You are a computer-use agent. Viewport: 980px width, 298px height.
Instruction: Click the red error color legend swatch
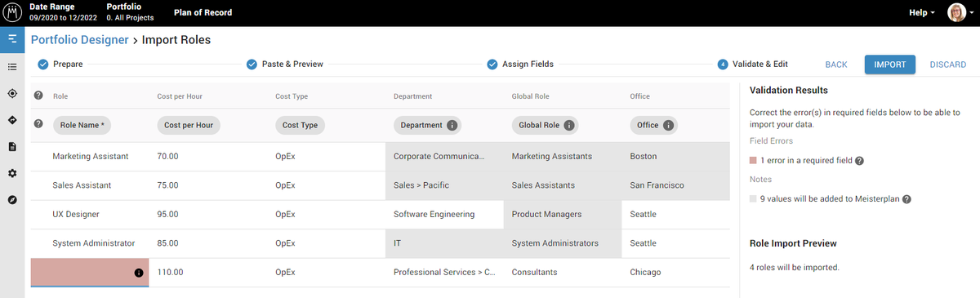[754, 161]
